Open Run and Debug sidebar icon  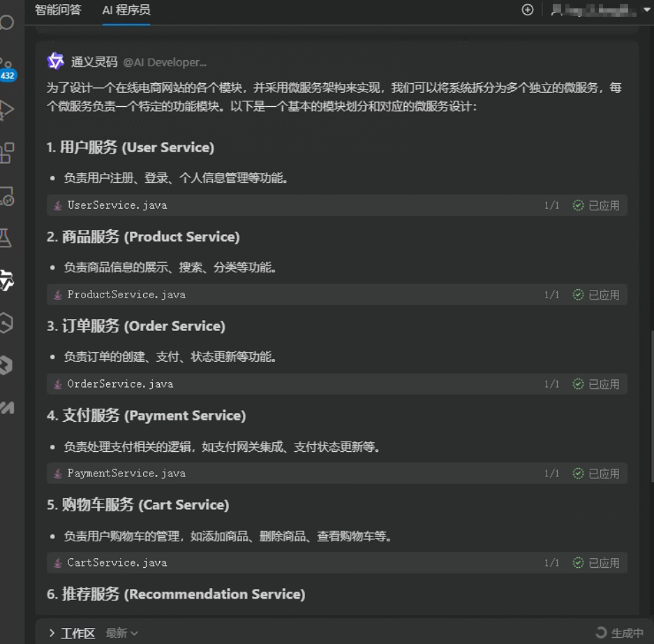pos(6,110)
